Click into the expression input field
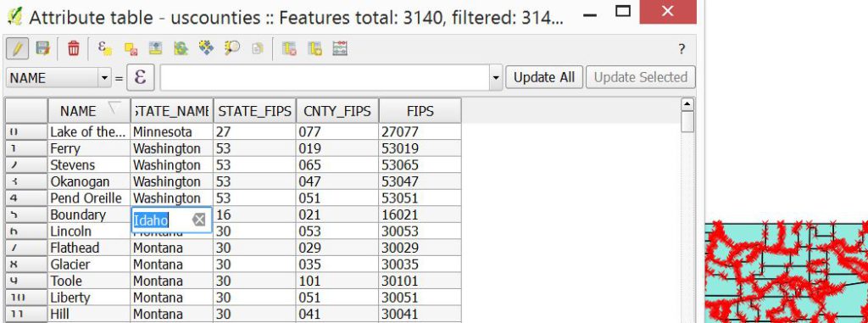This screenshot has width=868, height=323. point(325,78)
